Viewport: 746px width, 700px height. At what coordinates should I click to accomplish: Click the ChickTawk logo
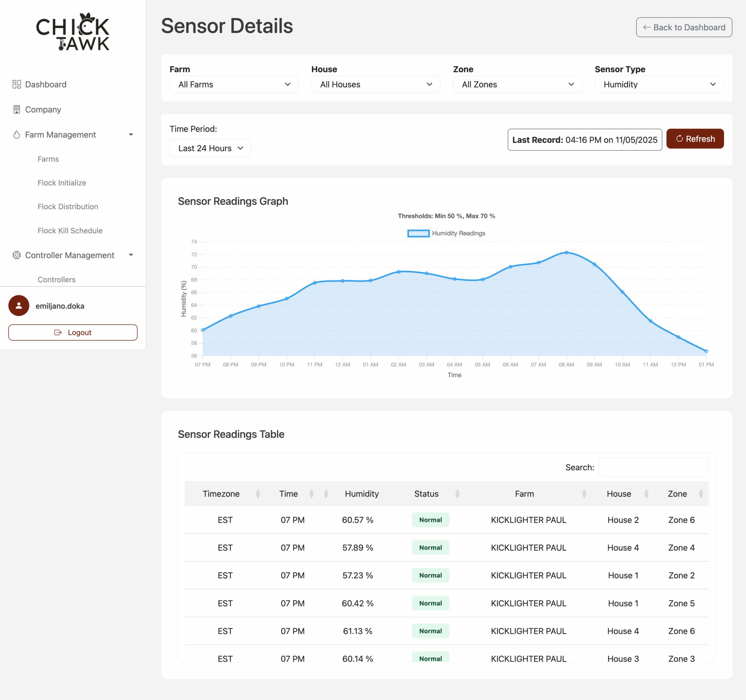[73, 32]
